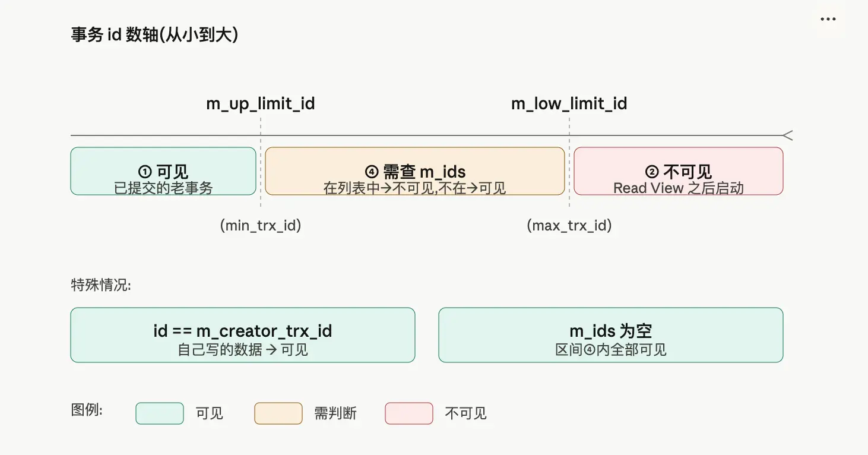Click the 需判断 legend text
Viewport: 868px width, 455px height.
(x=335, y=413)
